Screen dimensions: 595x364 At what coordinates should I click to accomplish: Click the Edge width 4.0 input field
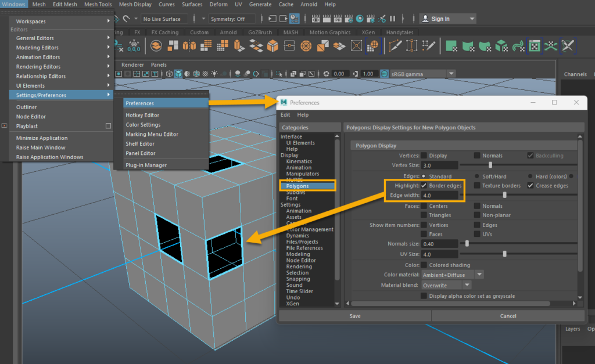click(x=440, y=195)
